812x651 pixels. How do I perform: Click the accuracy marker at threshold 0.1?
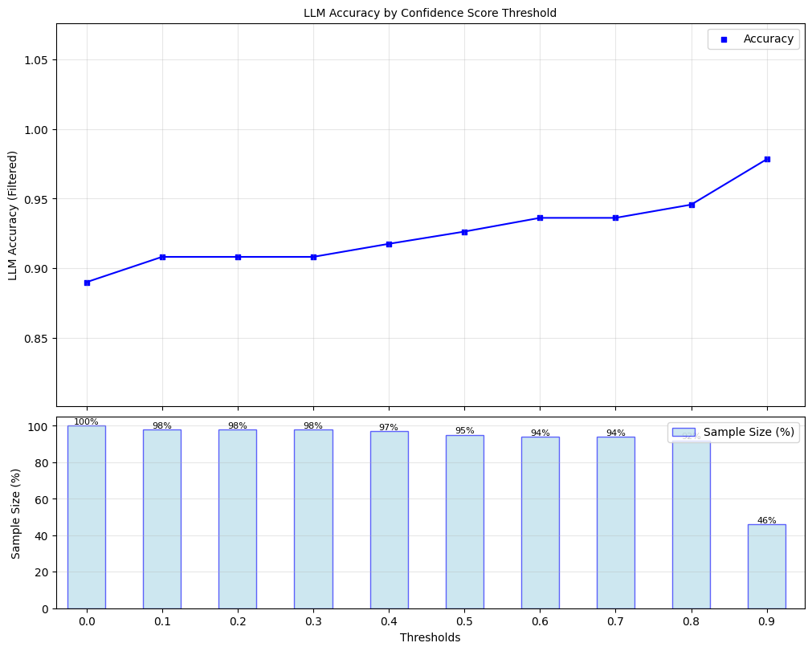point(162,257)
